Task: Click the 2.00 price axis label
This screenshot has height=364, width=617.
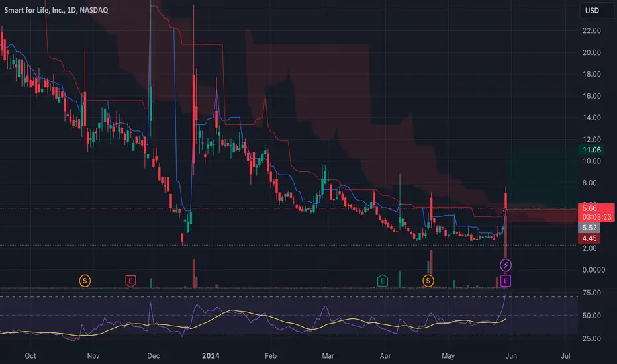Action: point(589,248)
